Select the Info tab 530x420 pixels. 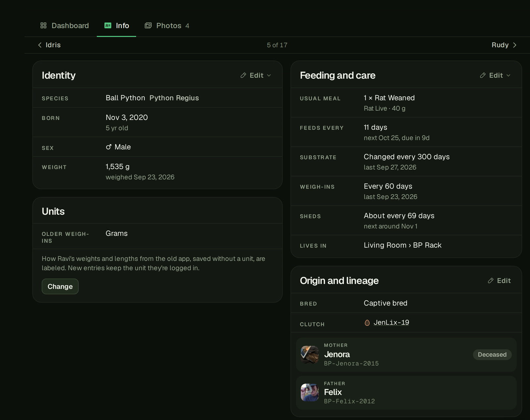(117, 25)
